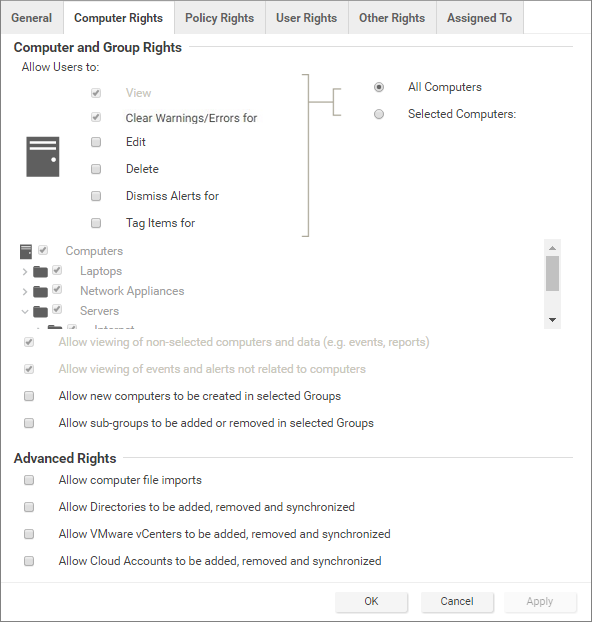The image size is (592, 622).
Task: Collapse the Servers tree node
Action: tap(25, 311)
